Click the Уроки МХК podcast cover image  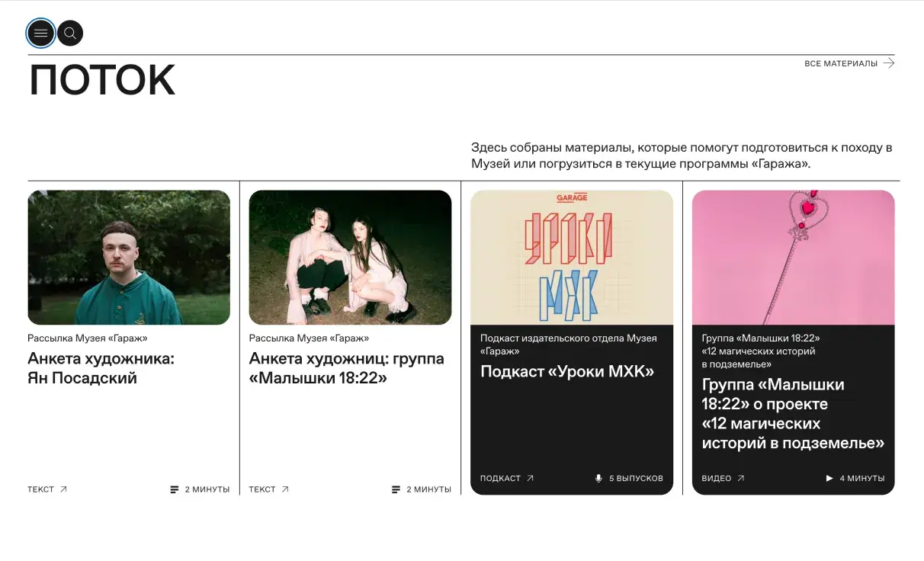point(571,258)
